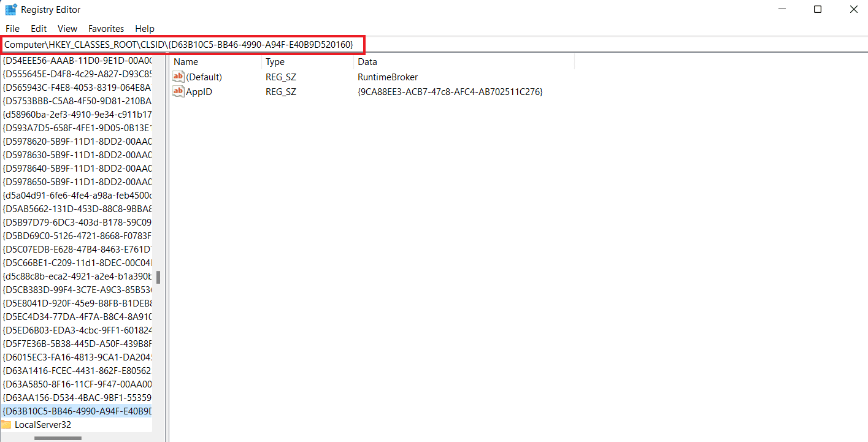Click the RuntimeBroker data cell
Viewport: 868px width, 442px height.
point(388,77)
